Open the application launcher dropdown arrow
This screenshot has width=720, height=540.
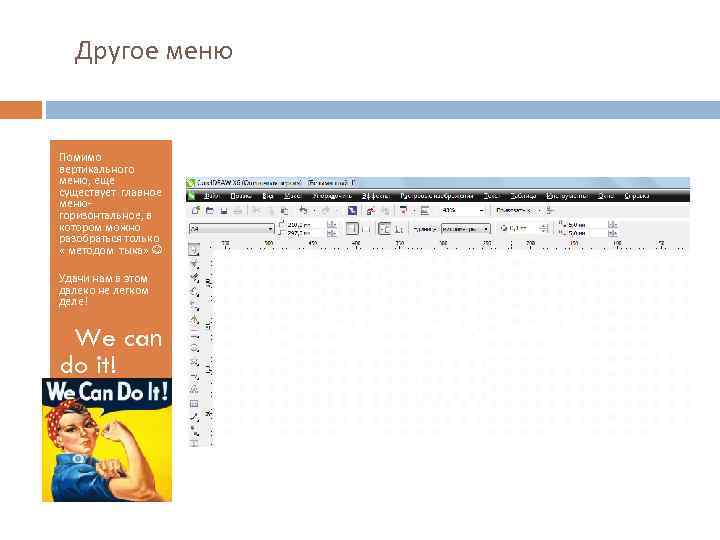point(413,211)
